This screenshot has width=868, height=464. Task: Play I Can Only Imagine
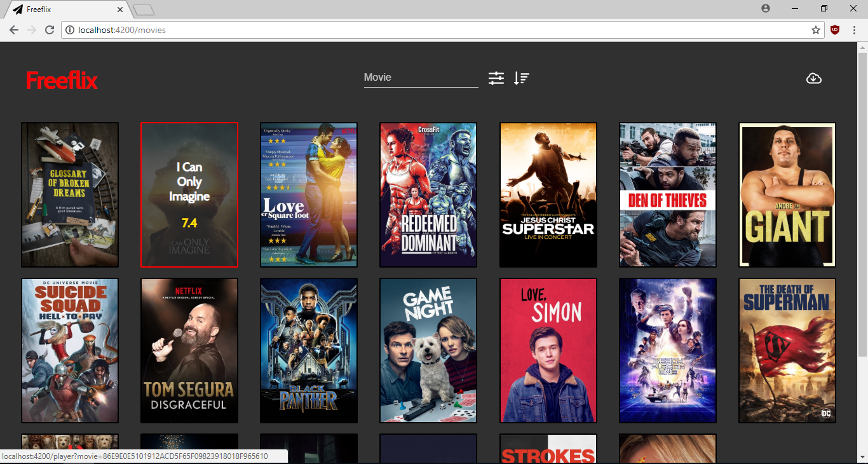189,194
